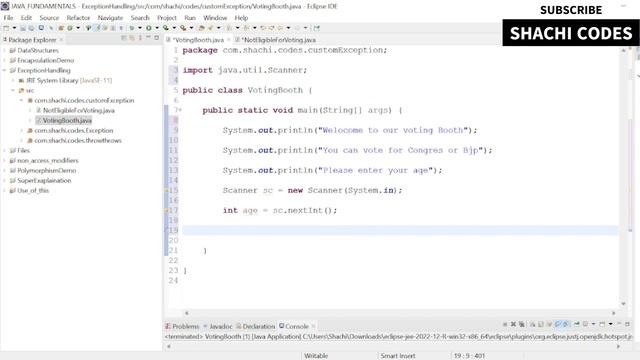This screenshot has height=360, width=640.
Task: Expand the com.shachi.codes.Exception package
Action: tap(22, 131)
